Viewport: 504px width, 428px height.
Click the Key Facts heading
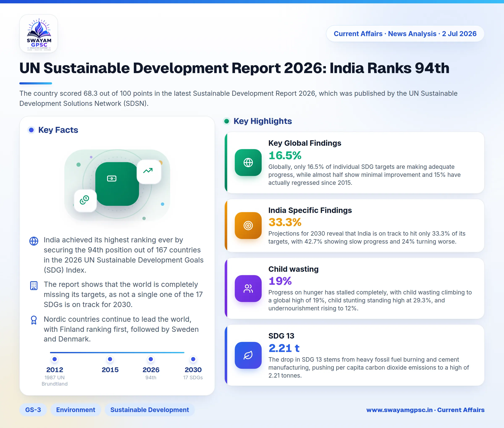point(58,130)
